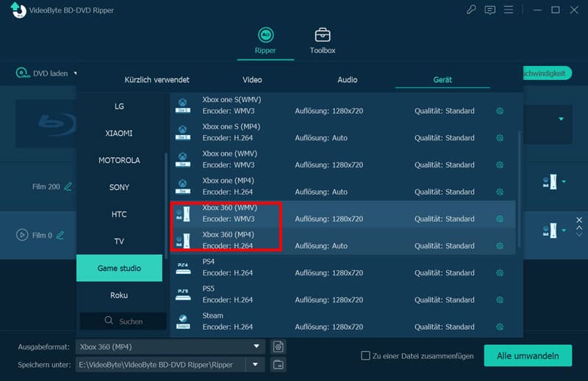
Task: Open settings gear for PS5 profile
Action: [x=500, y=300]
